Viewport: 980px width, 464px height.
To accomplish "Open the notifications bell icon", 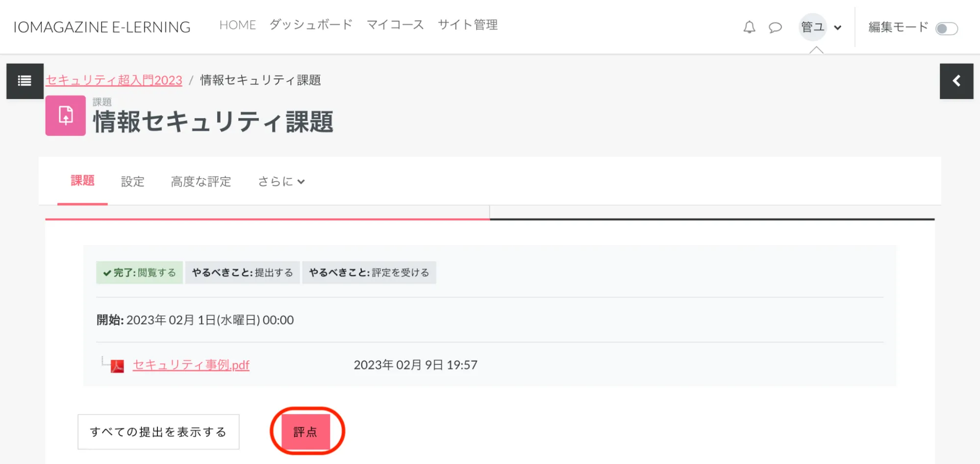I will (x=749, y=27).
